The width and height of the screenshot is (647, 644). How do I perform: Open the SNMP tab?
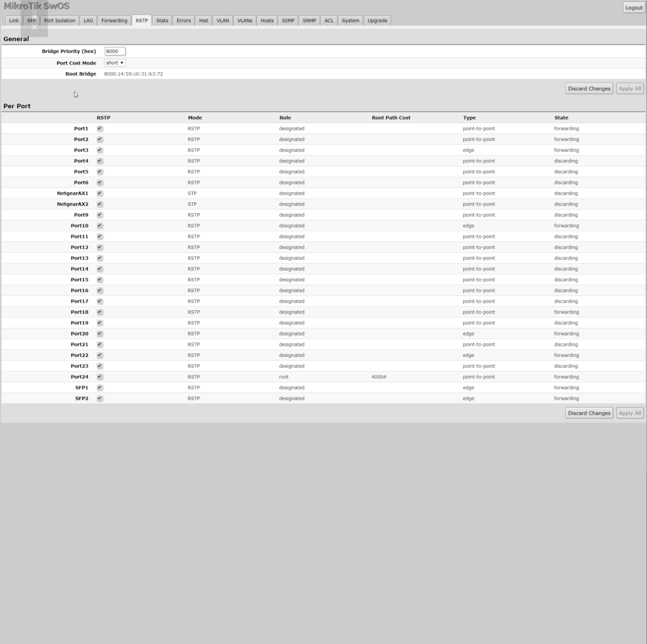(x=309, y=20)
